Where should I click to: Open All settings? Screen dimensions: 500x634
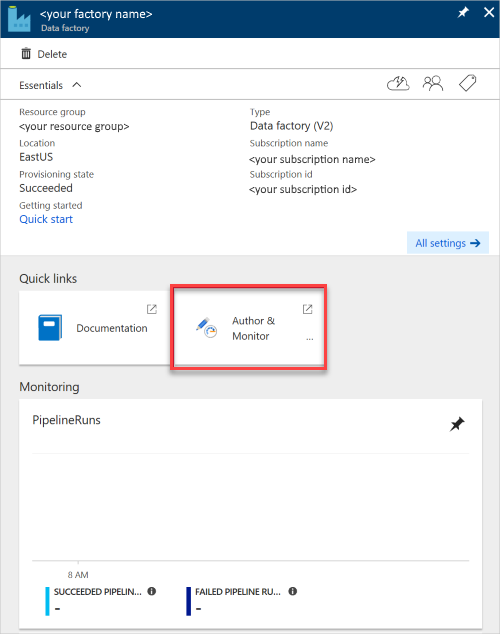[x=448, y=243]
